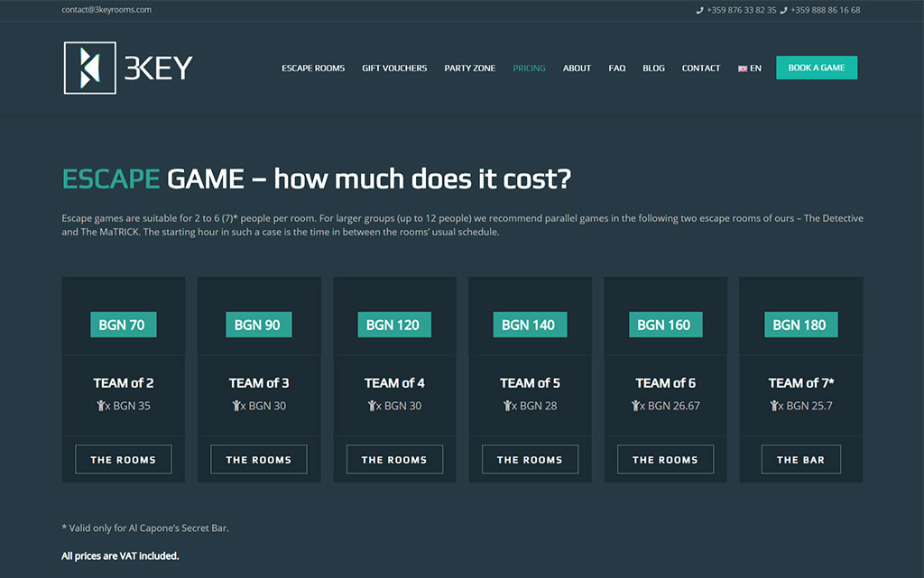This screenshot has width=924, height=578.
Task: Click the BOOK A GAME button
Action: (x=816, y=67)
